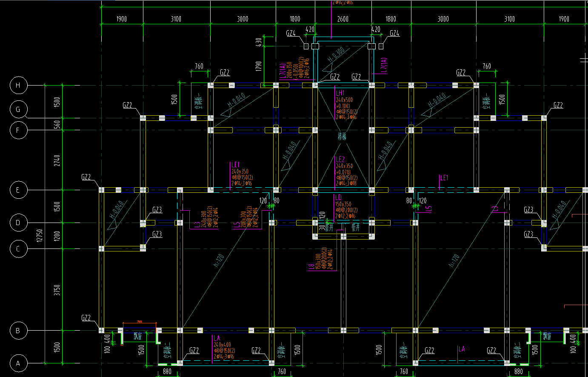Click the (+0.070) elevation note under LE2
The height and width of the screenshot is (377, 588).
tap(343, 172)
